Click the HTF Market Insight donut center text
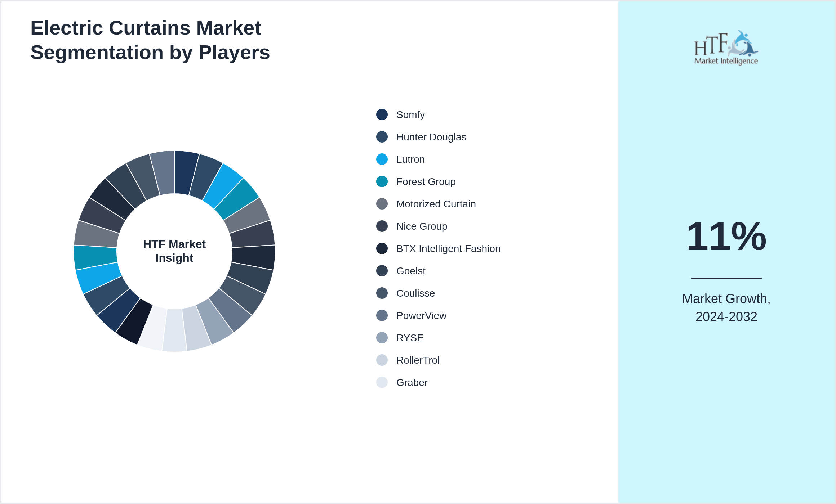The width and height of the screenshot is (836, 504). click(174, 251)
